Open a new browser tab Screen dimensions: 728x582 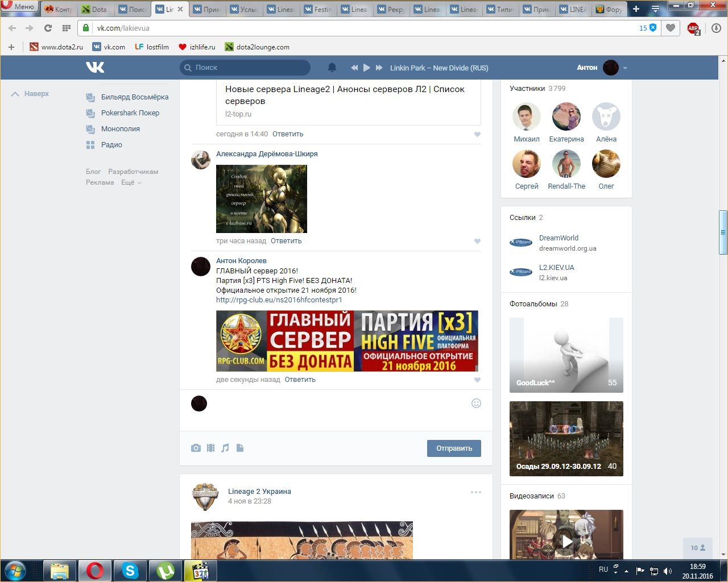coord(636,9)
